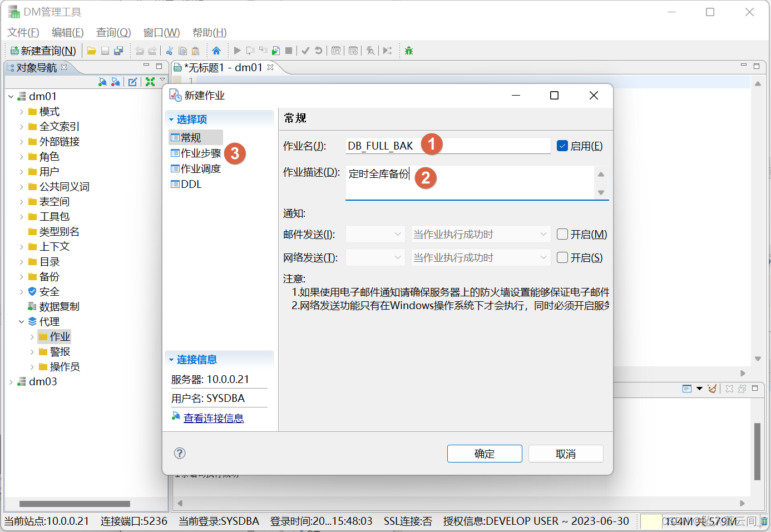Click the redo arrow icon in toolbar

152,51
